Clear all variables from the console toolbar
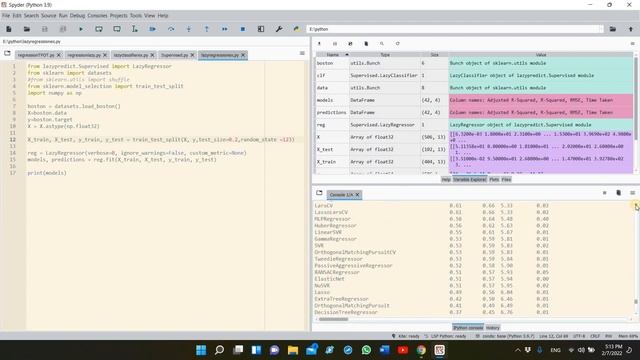This screenshot has width=640, height=360. pos(618,193)
